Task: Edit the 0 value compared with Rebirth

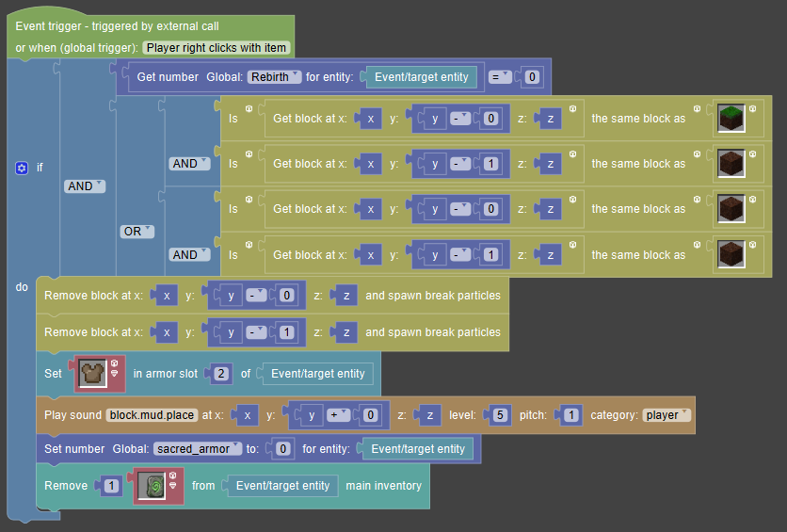Action: pos(532,77)
